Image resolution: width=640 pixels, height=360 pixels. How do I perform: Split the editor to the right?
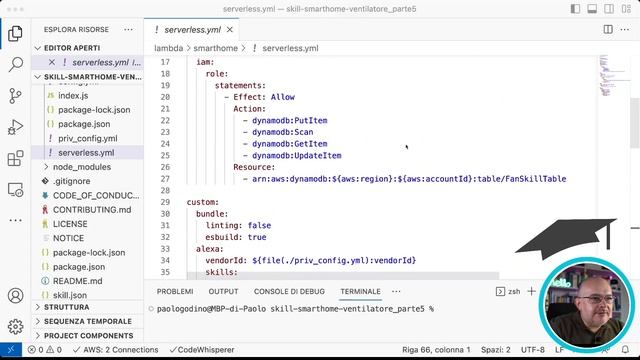[x=608, y=29]
